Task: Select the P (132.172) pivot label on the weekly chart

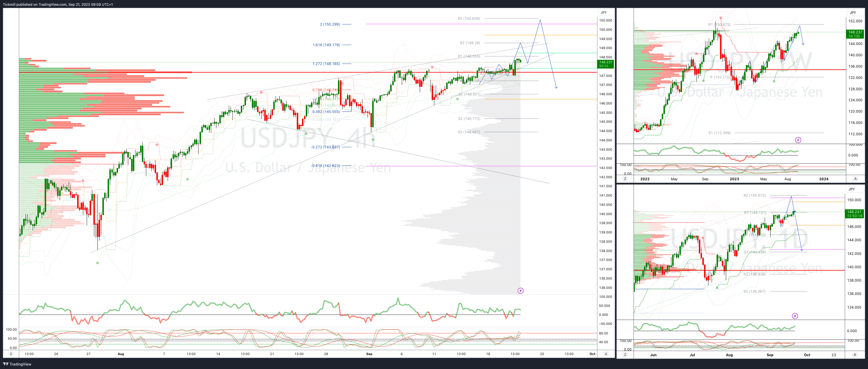Action: [x=720, y=77]
